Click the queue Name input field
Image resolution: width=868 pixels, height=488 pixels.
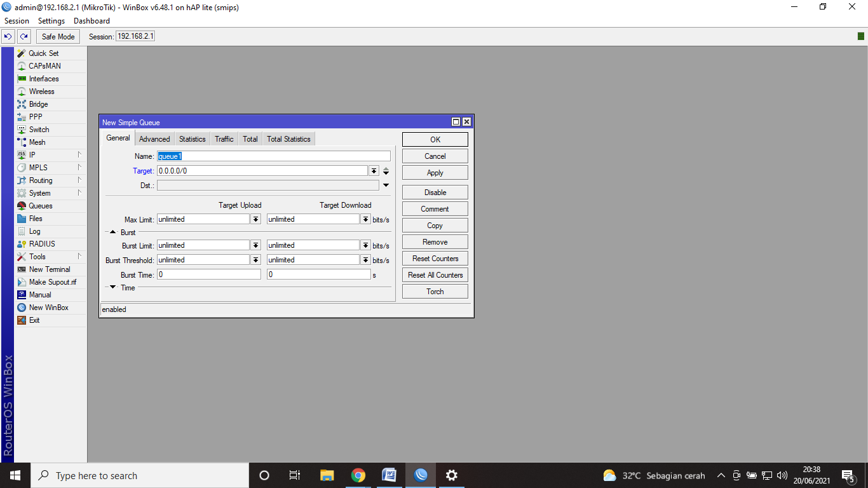coord(273,156)
